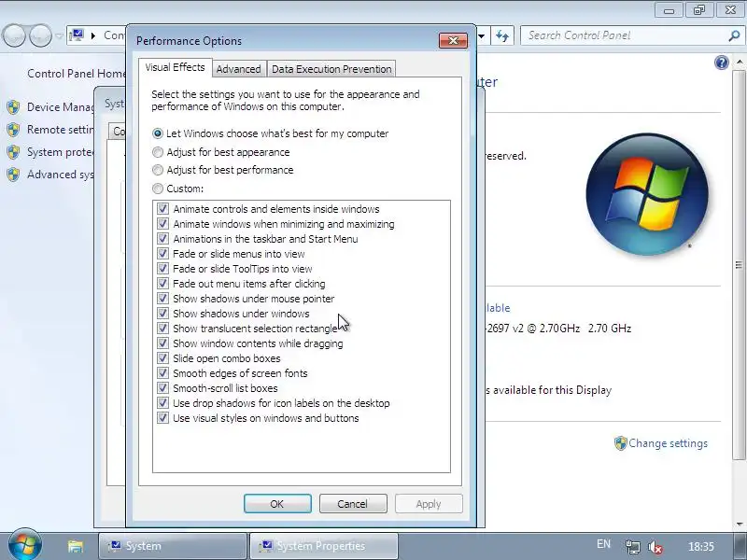Select Adjust for best performance
Screen dimensions: 747x560
tap(157, 170)
